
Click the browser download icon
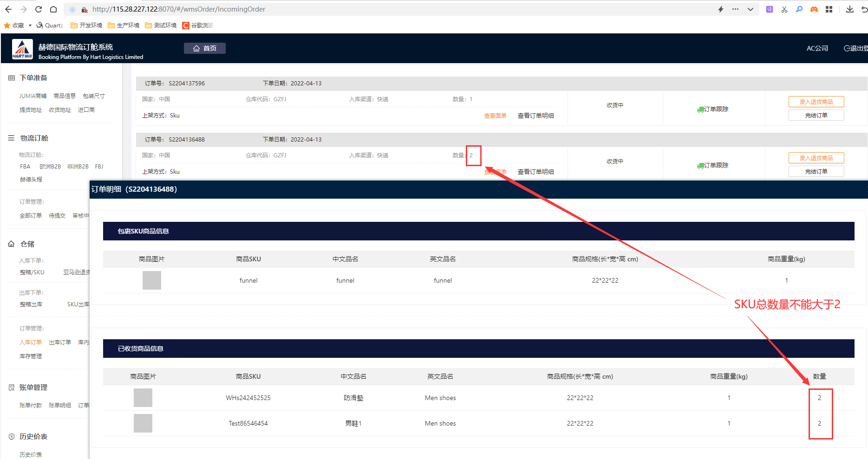[x=849, y=9]
